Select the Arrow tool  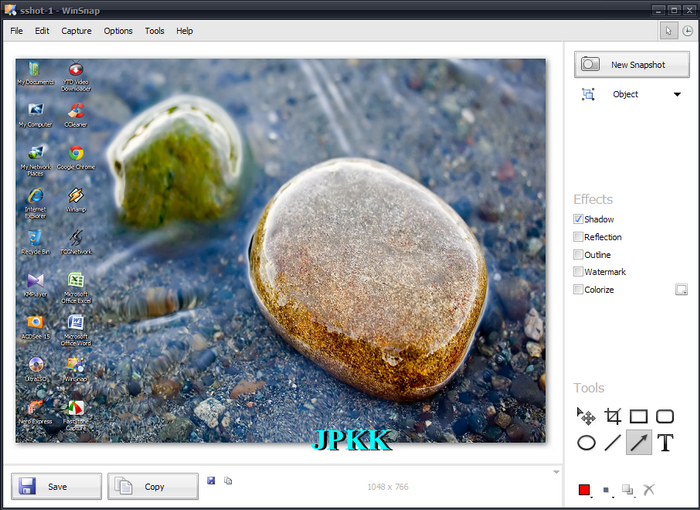(639, 443)
